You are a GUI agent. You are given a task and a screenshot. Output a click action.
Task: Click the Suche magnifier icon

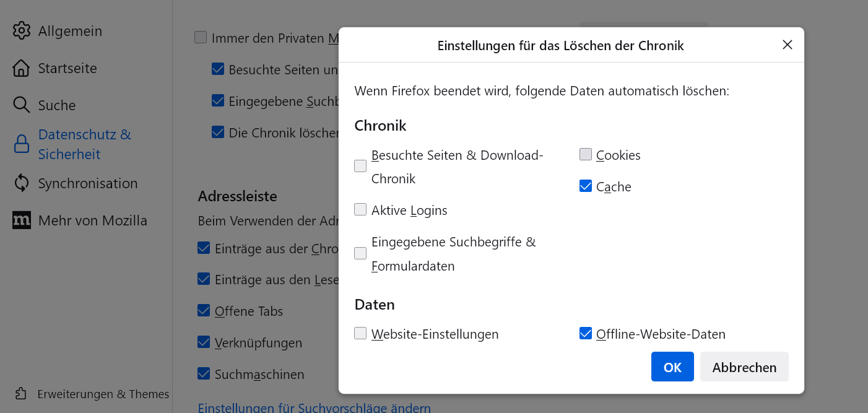pyautogui.click(x=22, y=105)
